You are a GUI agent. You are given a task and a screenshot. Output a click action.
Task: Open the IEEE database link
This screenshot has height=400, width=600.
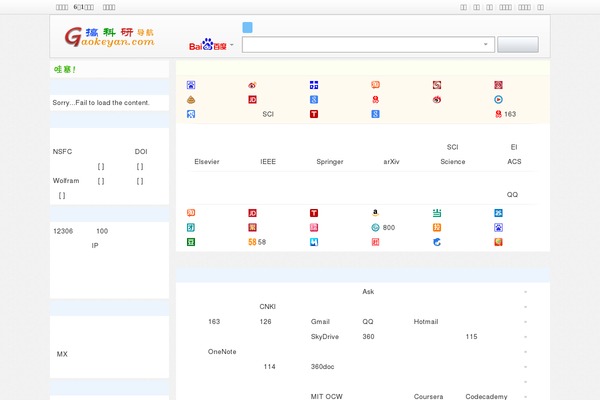pos(268,161)
